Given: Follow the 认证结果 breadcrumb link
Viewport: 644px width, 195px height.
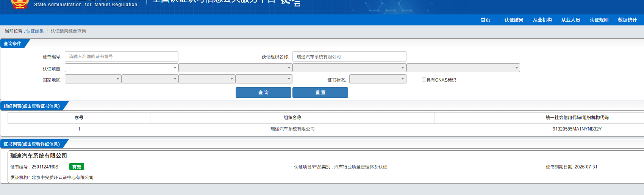Looking at the screenshot, I should 35,31.
